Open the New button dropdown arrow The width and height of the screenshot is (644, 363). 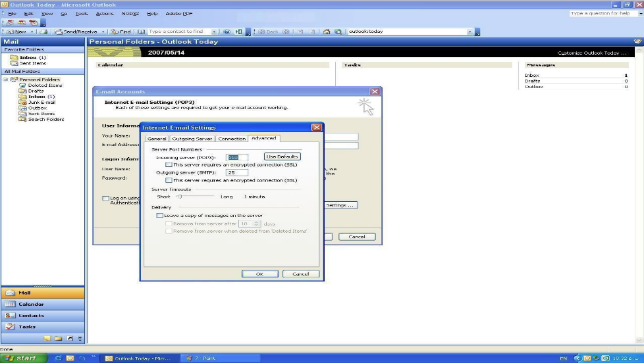(x=32, y=32)
